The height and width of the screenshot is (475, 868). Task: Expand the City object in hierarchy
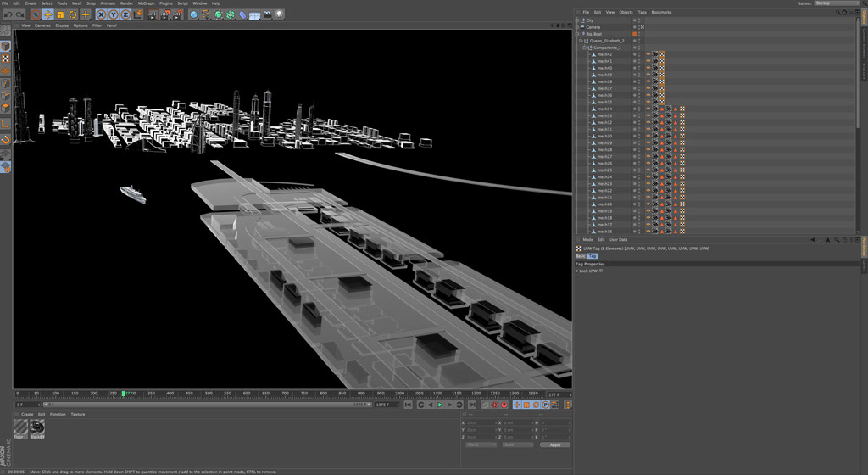pyautogui.click(x=577, y=20)
